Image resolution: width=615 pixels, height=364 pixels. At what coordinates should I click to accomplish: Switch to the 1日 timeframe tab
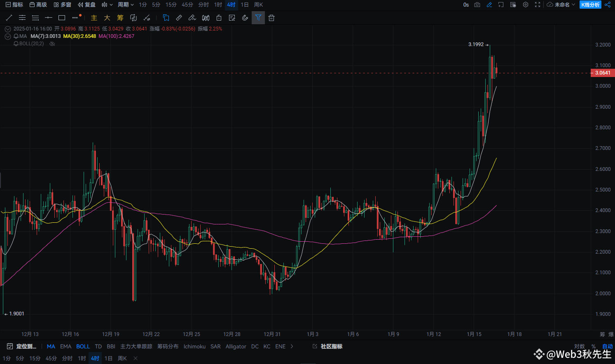coord(244,5)
